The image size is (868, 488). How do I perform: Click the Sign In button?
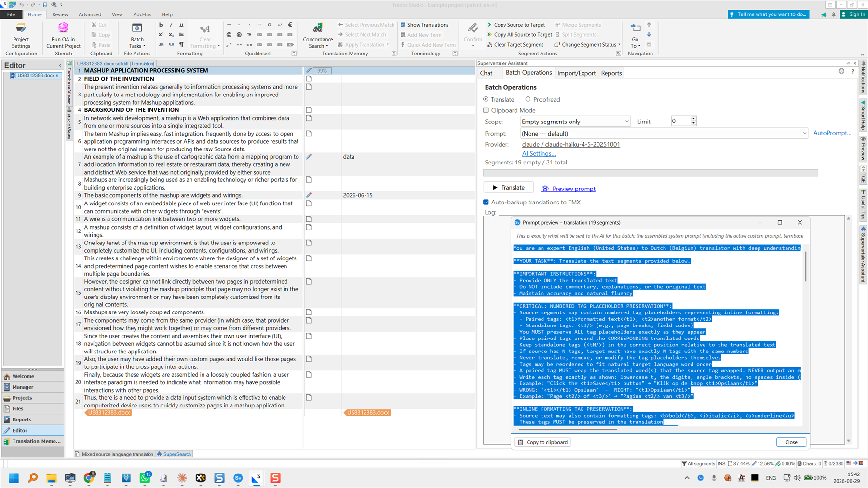coord(853,14)
